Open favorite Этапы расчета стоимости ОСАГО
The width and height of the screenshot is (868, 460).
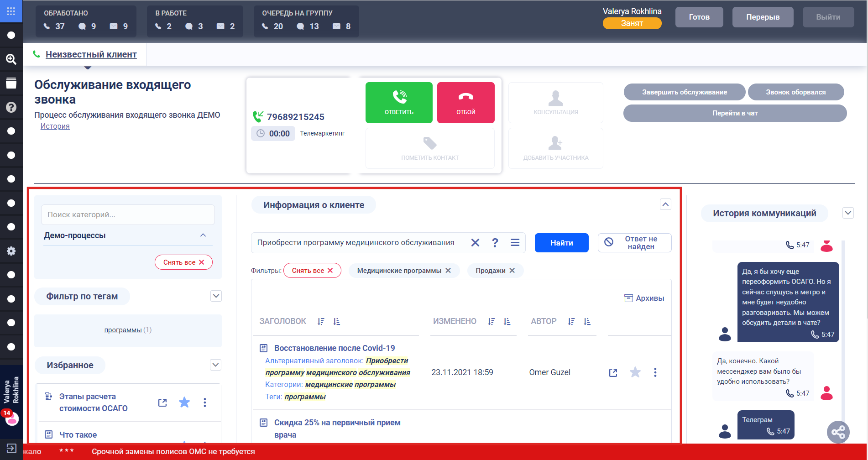94,402
